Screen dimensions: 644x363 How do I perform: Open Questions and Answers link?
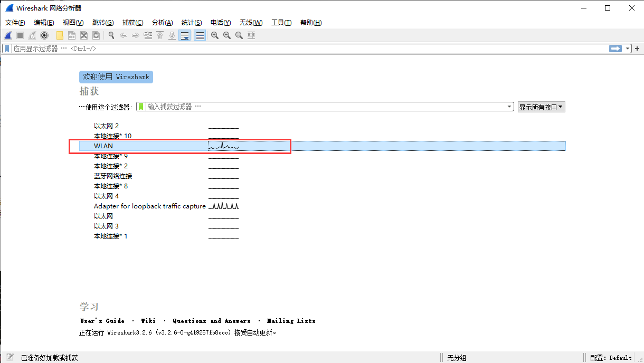click(212, 321)
